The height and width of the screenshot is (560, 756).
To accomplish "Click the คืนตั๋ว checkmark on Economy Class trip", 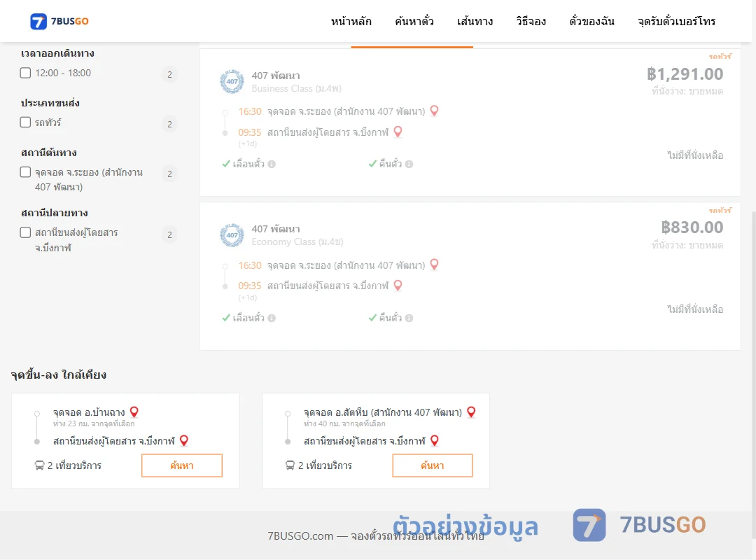I will tap(372, 318).
